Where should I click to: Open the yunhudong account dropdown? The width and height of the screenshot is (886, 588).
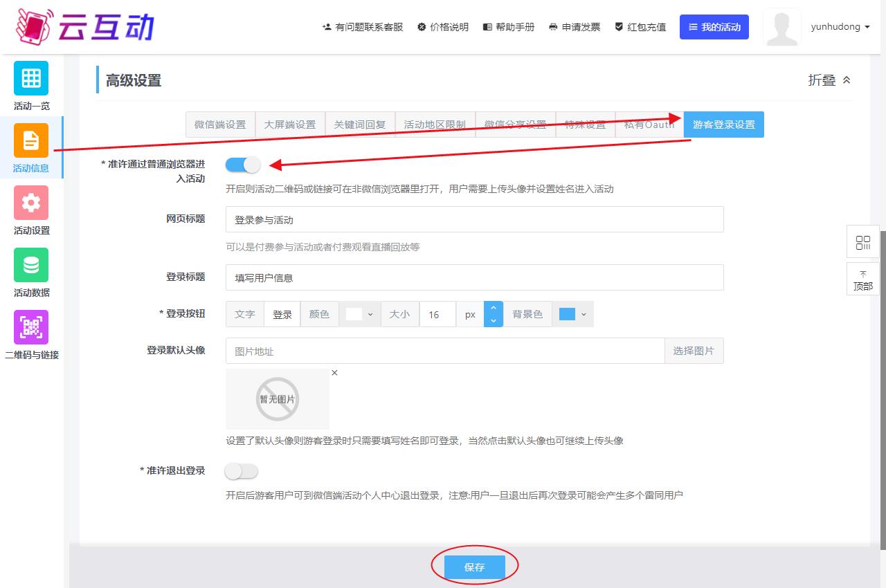pyautogui.click(x=840, y=27)
